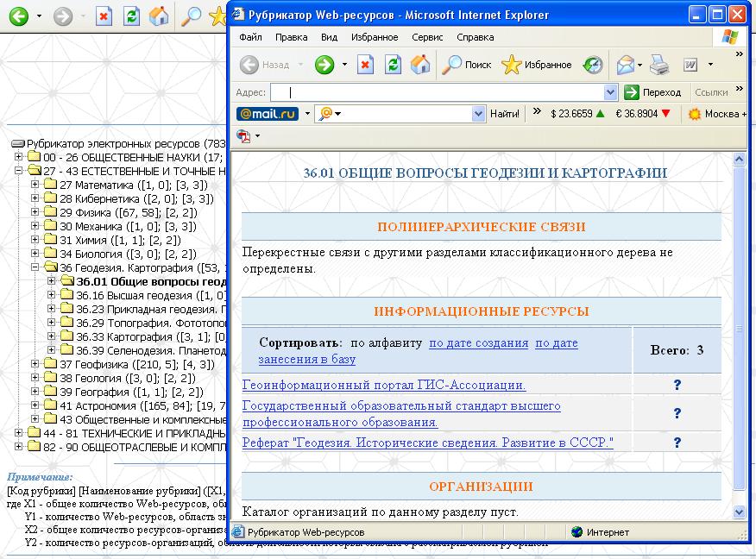Click the @mail.ru logo on the toolbar
This screenshot has width=756, height=559.
(x=268, y=114)
